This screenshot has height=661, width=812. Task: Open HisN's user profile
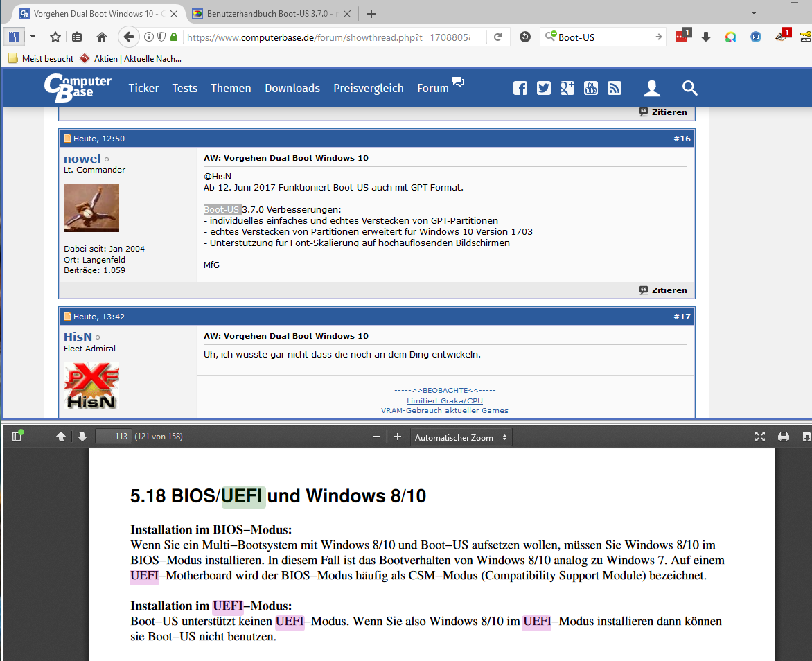pyautogui.click(x=78, y=337)
